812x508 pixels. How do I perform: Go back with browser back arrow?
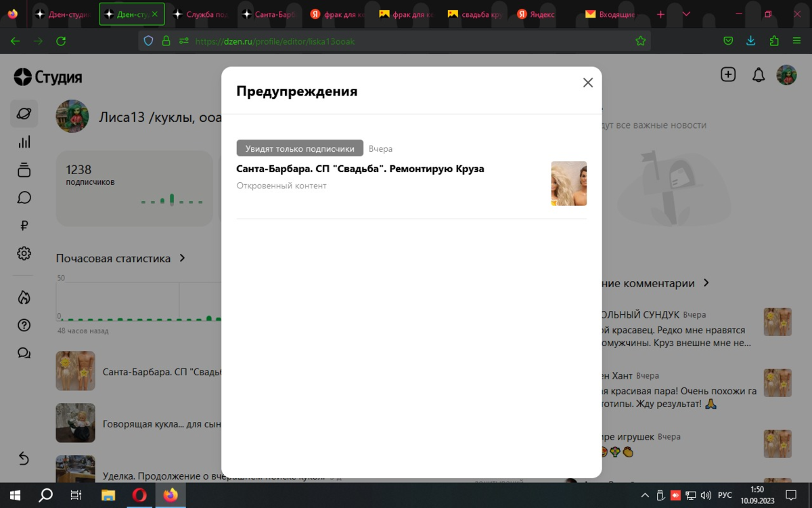click(x=15, y=41)
